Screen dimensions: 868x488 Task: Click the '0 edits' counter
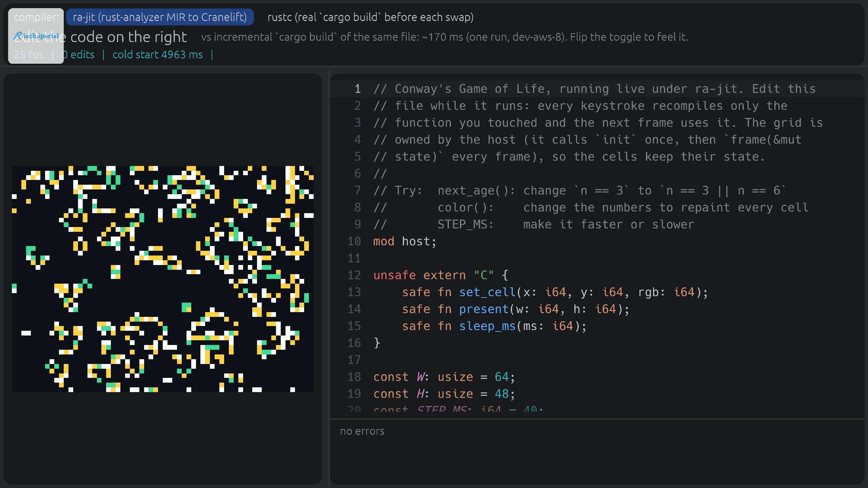pos(79,55)
